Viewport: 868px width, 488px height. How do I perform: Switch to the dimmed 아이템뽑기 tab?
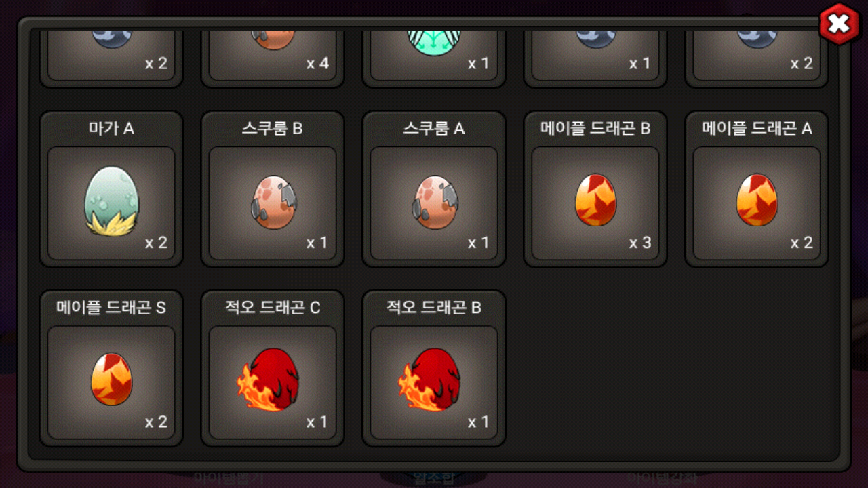coord(228,477)
